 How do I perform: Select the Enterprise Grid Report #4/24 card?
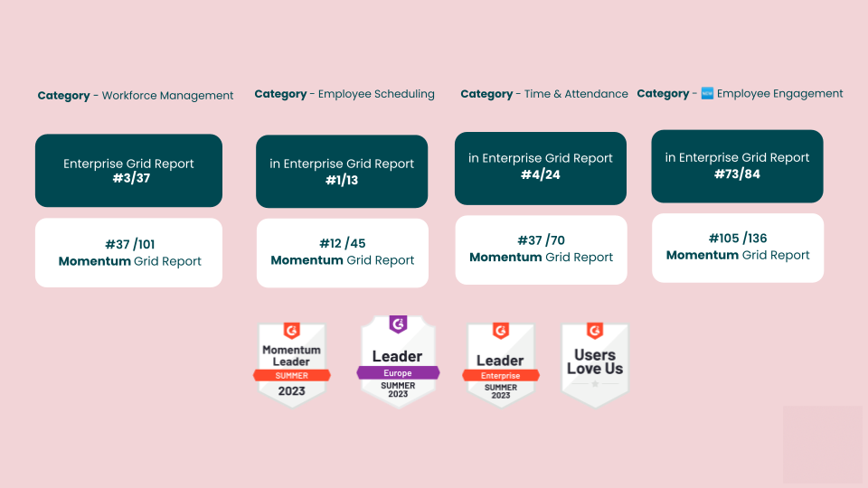click(x=541, y=168)
